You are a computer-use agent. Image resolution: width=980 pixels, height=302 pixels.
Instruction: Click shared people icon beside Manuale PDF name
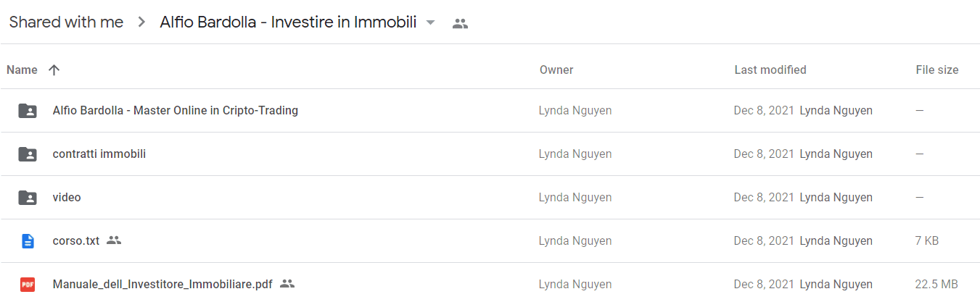(x=287, y=284)
